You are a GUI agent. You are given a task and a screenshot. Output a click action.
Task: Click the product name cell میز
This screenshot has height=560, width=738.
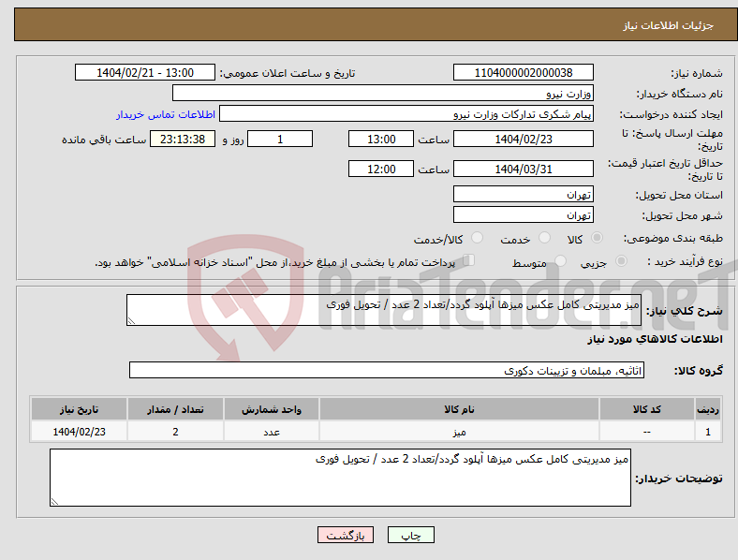pos(459,432)
